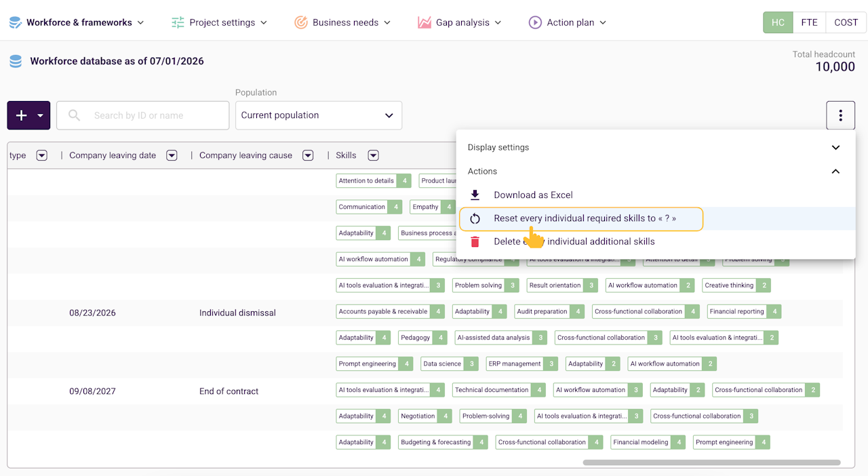Collapse the Actions section
Viewport: 868px width, 476px height.
(x=655, y=171)
